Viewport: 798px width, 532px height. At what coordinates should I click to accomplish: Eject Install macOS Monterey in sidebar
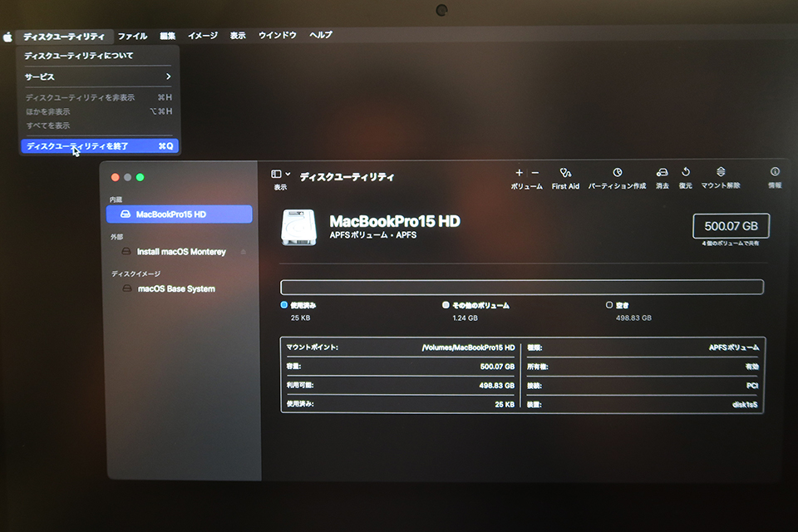(244, 252)
